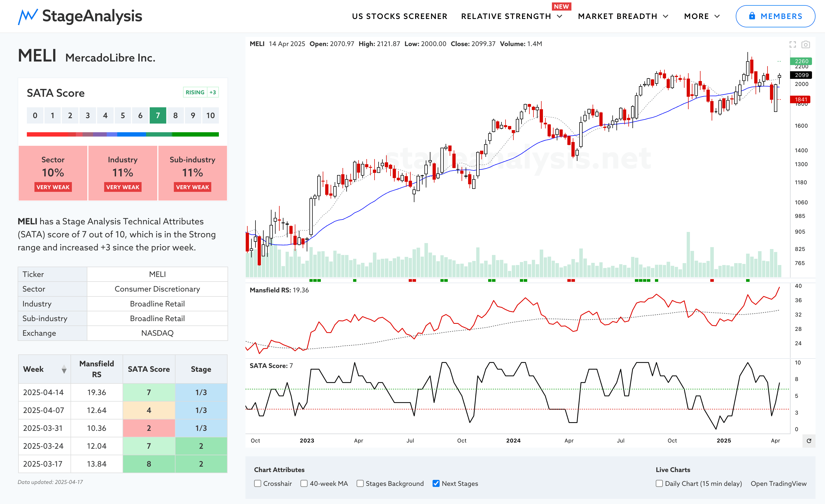Click Mansfield RS value 19.36 in table
The image size is (825, 504).
97,392
